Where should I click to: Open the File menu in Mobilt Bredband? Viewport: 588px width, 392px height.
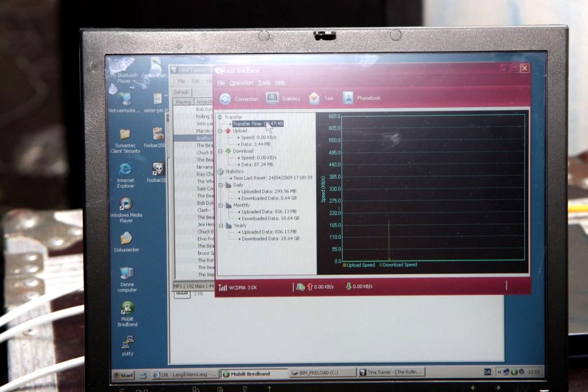221,83
